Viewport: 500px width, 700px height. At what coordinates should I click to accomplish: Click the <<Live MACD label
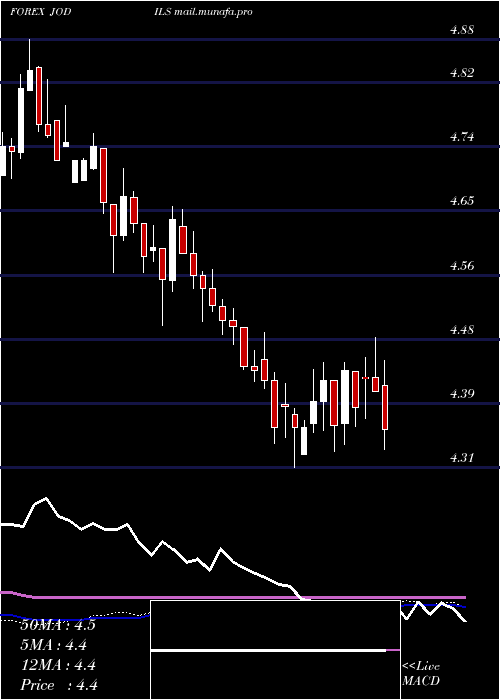click(x=421, y=674)
